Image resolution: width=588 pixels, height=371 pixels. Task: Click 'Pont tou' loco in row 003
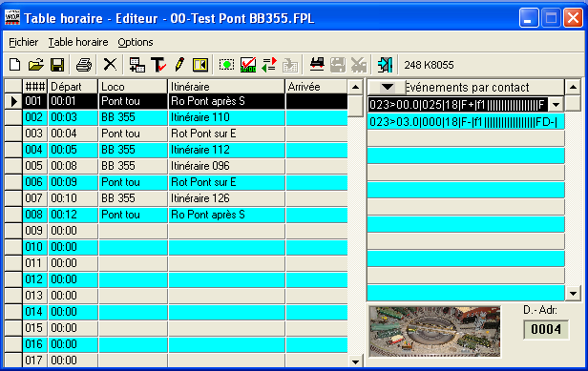coord(133,134)
